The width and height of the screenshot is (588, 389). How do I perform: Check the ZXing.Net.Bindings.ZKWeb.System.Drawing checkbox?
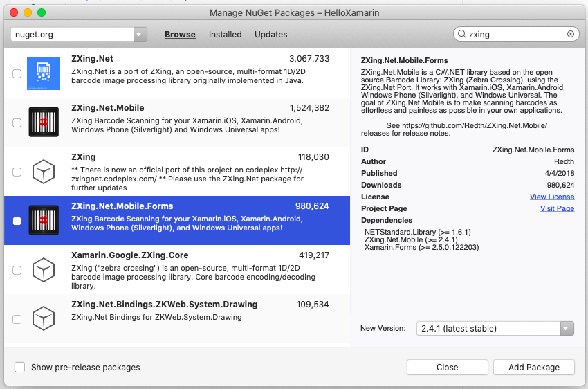[x=17, y=319]
